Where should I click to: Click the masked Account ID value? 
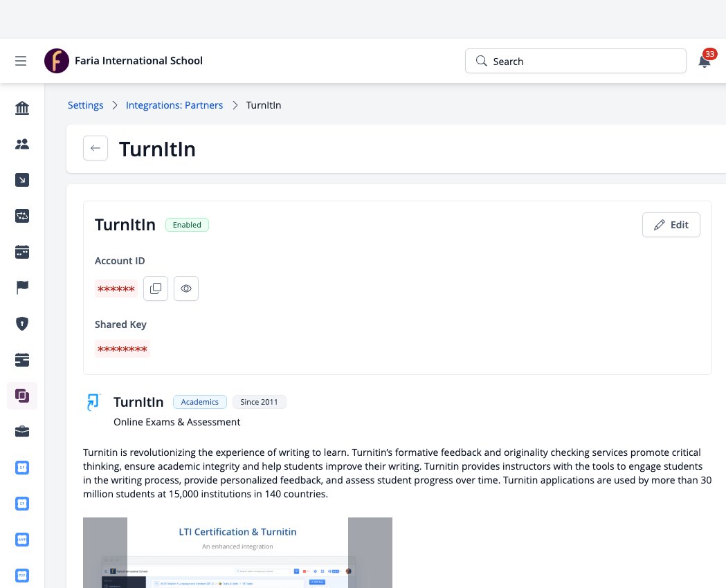click(x=116, y=288)
